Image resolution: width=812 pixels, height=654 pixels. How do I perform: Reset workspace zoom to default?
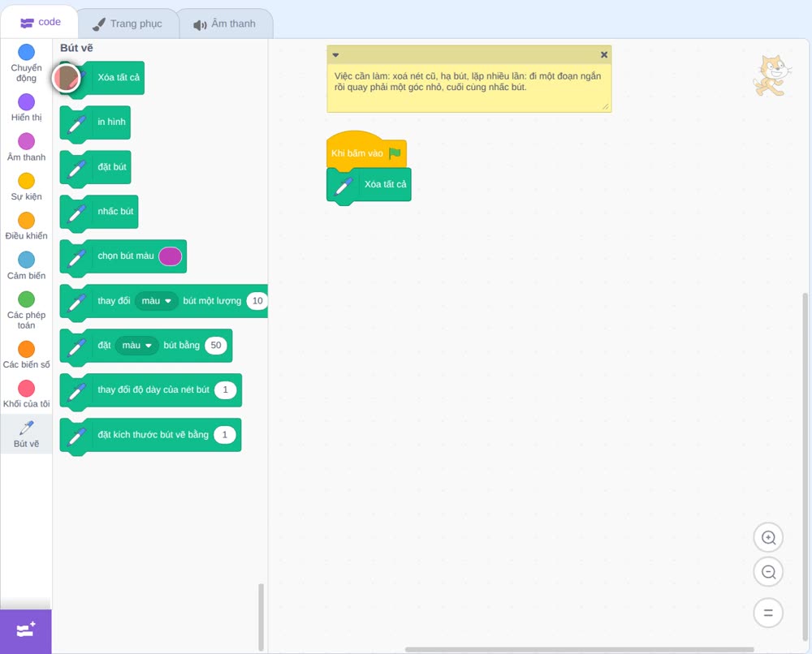tap(768, 613)
